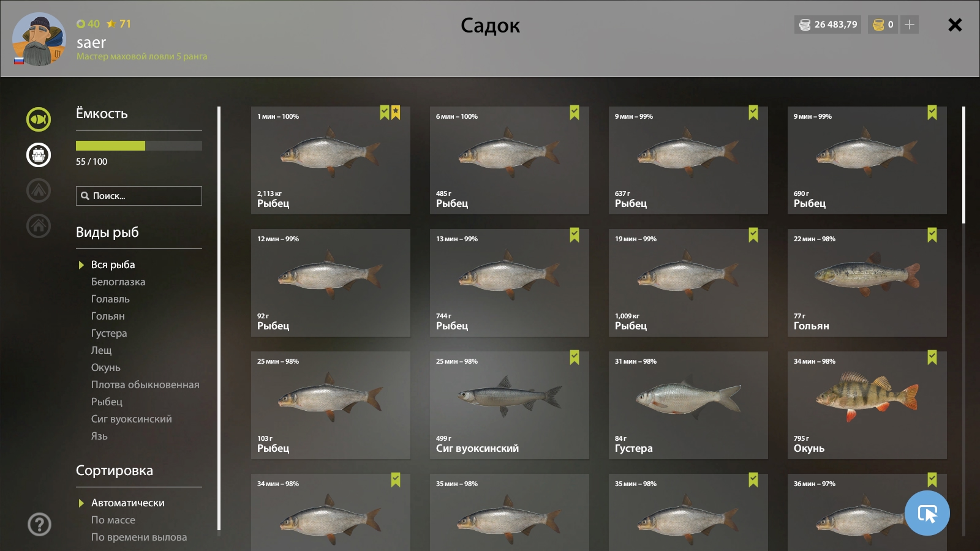This screenshot has height=551, width=980.
Task: Filter fish list by Сиг вуоксинский
Action: click(x=131, y=419)
